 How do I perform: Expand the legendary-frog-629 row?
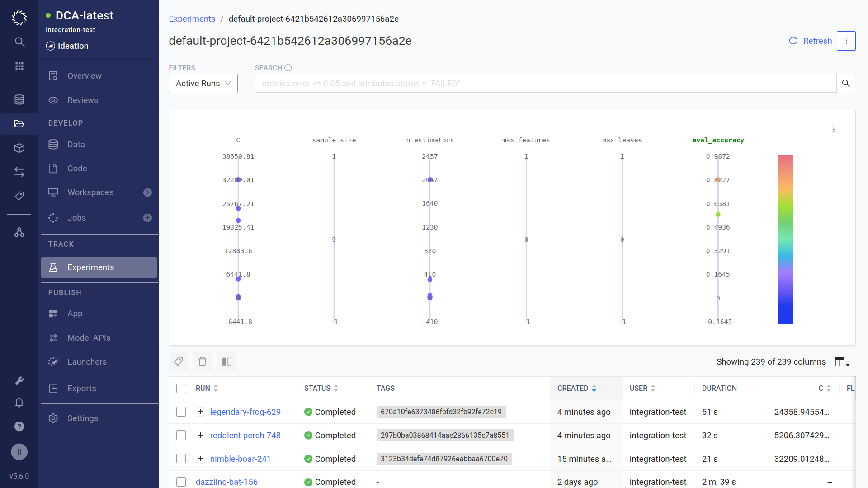coord(200,412)
